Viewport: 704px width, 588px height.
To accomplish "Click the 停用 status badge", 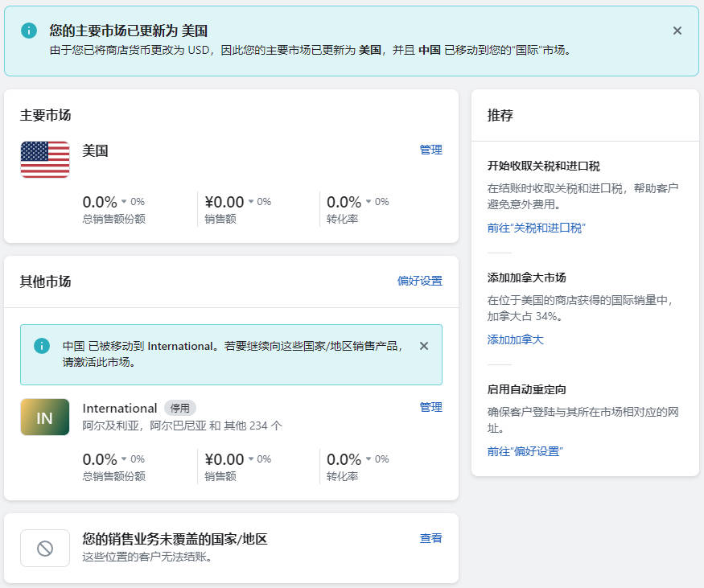I will coord(179,408).
